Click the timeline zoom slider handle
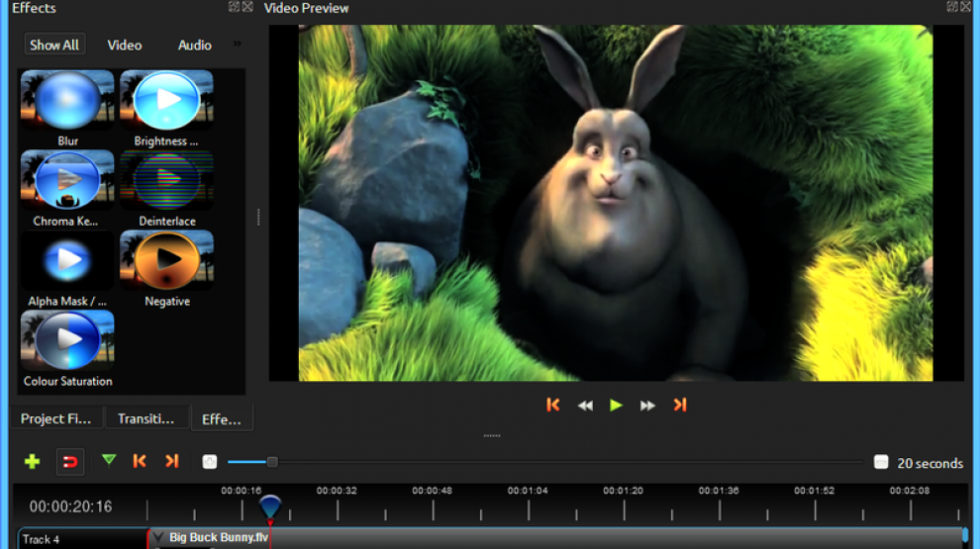980x549 pixels. tap(272, 462)
